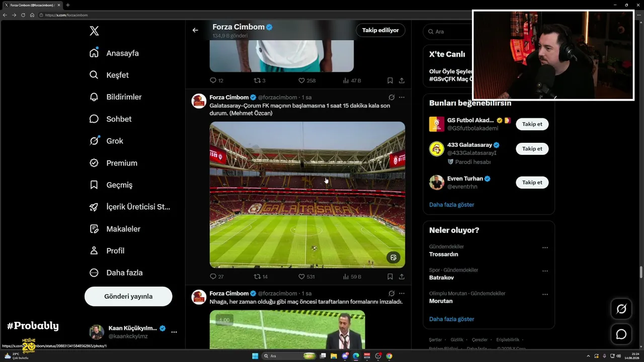Viewport: 644px width, 362px height.
Task: Share the stadium photo post
Action: [401, 277]
